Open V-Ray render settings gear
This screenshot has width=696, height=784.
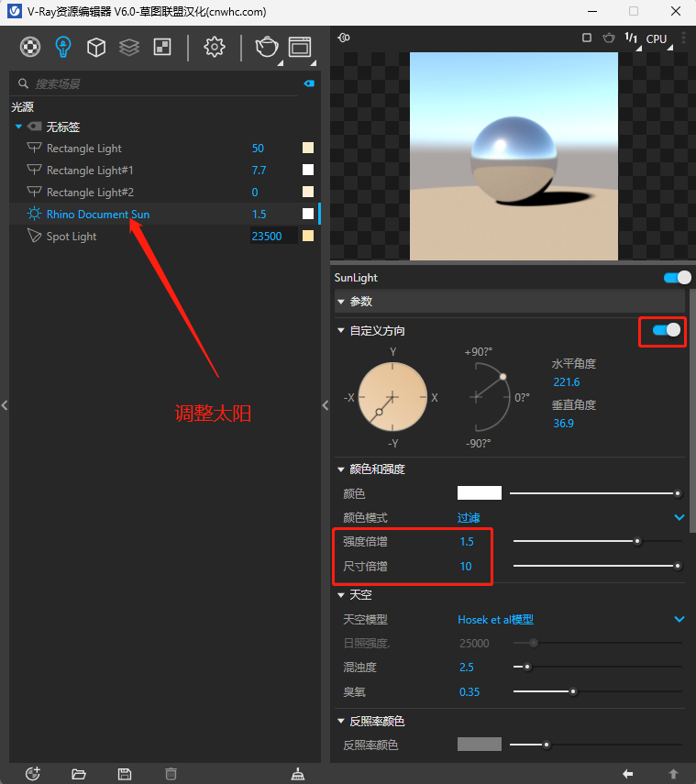[215, 47]
